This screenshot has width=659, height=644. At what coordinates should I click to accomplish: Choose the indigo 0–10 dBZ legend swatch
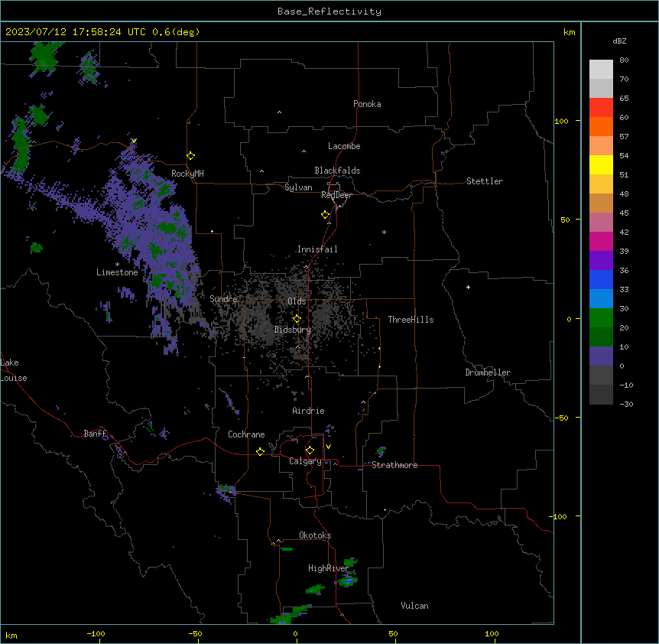(601, 356)
